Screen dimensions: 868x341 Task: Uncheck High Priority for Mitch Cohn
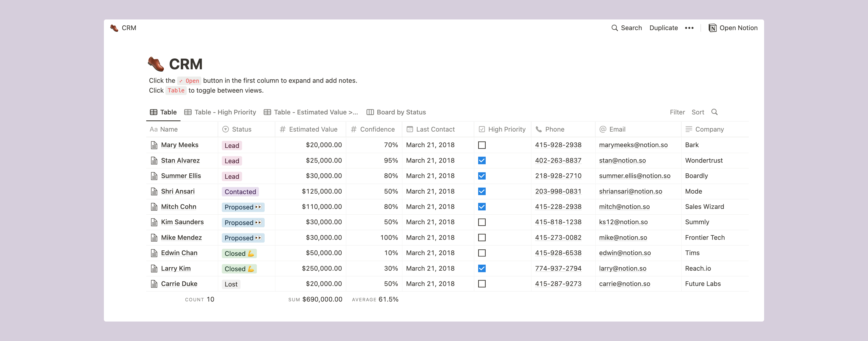pyautogui.click(x=482, y=207)
